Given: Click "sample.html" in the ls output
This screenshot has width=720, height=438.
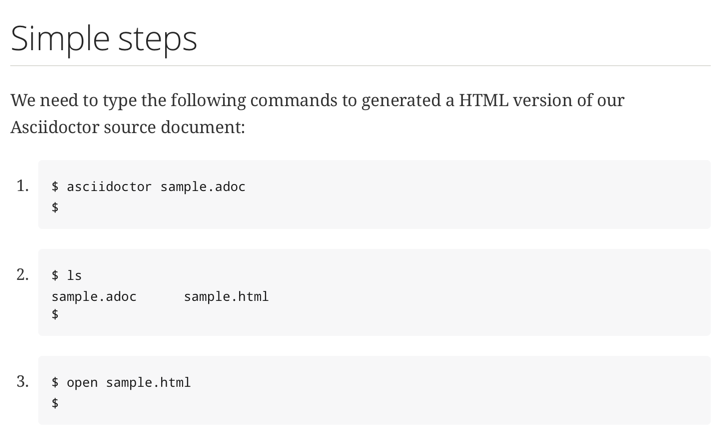Looking at the screenshot, I should 226,296.
